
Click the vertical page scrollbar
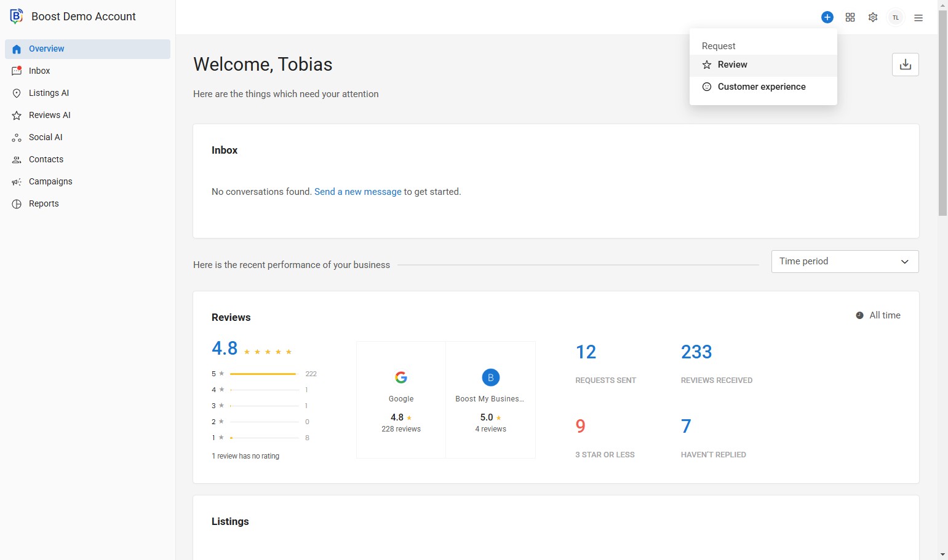click(942, 123)
